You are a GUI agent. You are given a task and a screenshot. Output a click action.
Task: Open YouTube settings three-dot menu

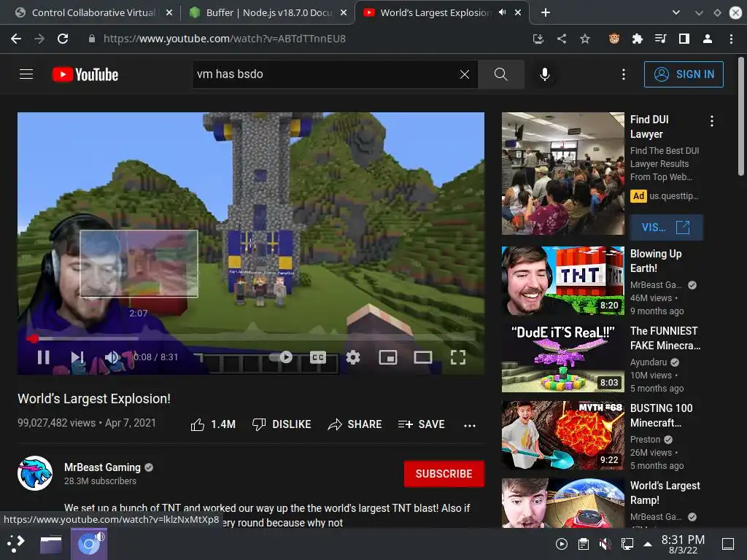624,74
